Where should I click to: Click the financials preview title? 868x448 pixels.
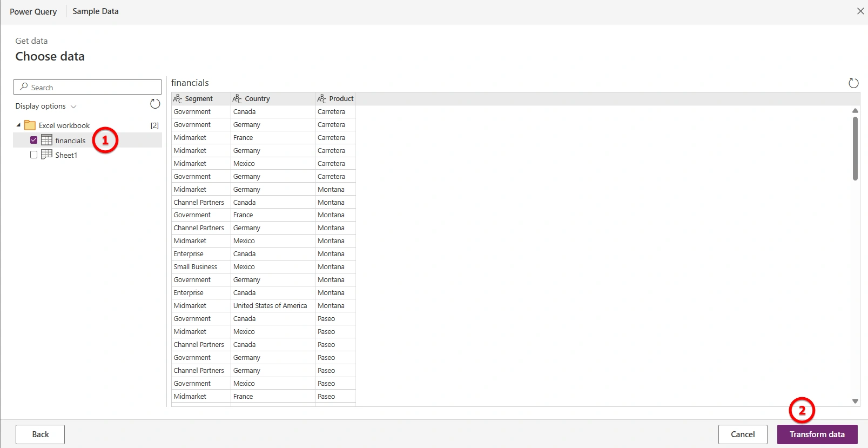point(190,83)
